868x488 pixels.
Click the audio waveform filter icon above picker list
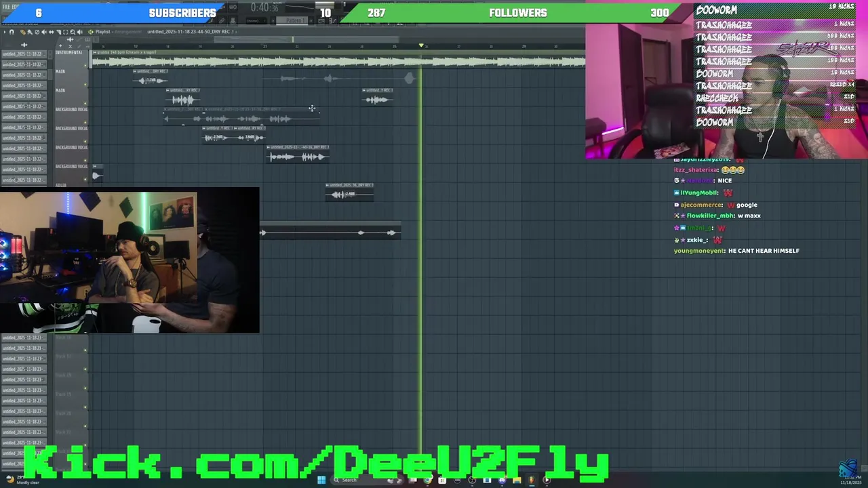(x=24, y=45)
